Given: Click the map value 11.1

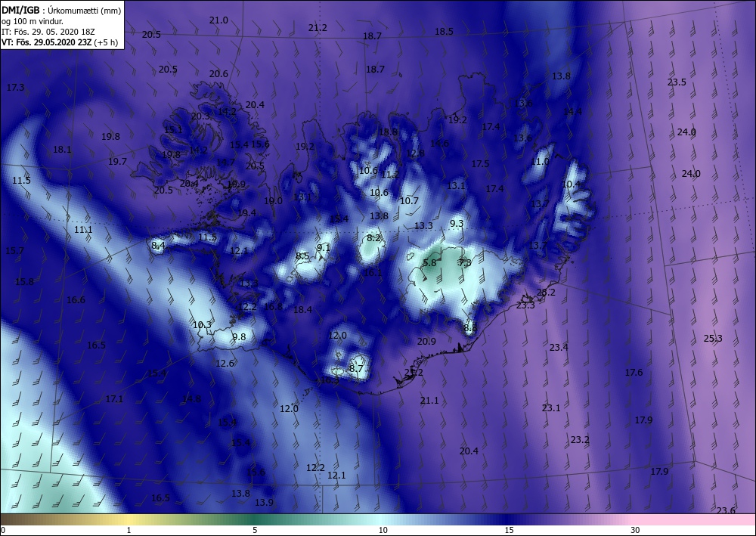Looking at the screenshot, I should point(83,229).
